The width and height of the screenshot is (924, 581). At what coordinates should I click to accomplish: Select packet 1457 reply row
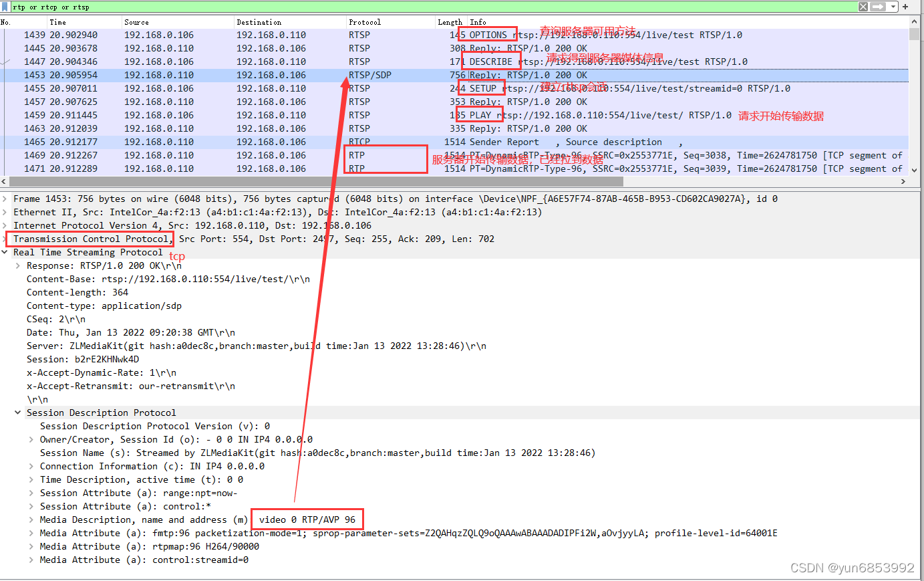[454, 102]
